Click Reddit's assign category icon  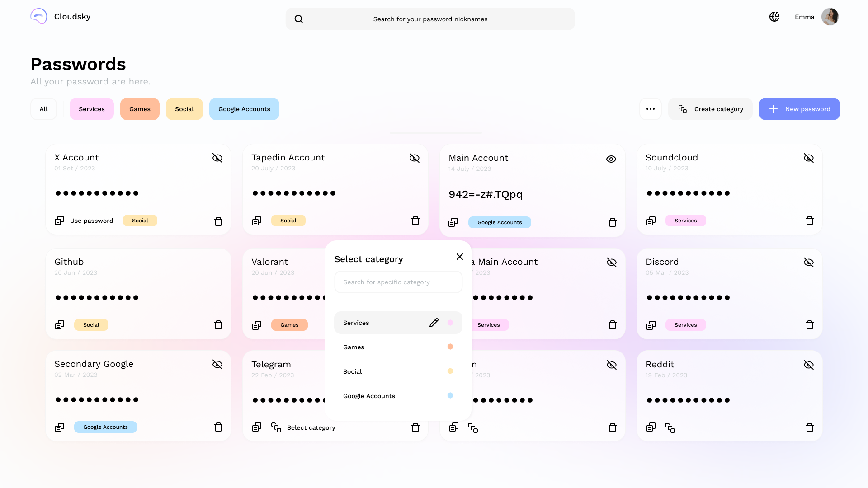coord(670,427)
